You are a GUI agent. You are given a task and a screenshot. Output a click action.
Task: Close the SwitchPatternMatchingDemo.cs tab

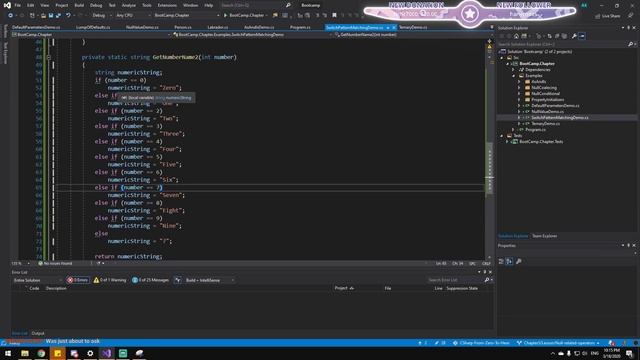(x=394, y=27)
